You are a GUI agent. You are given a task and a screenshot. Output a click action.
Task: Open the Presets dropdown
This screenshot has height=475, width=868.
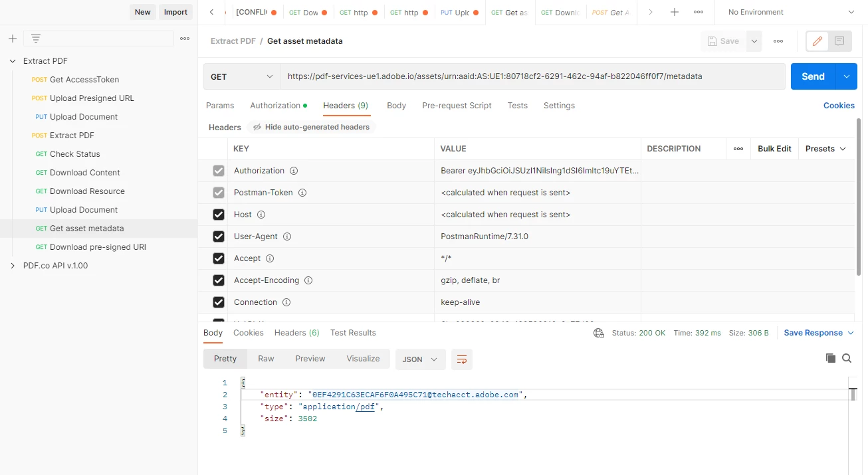click(x=825, y=149)
